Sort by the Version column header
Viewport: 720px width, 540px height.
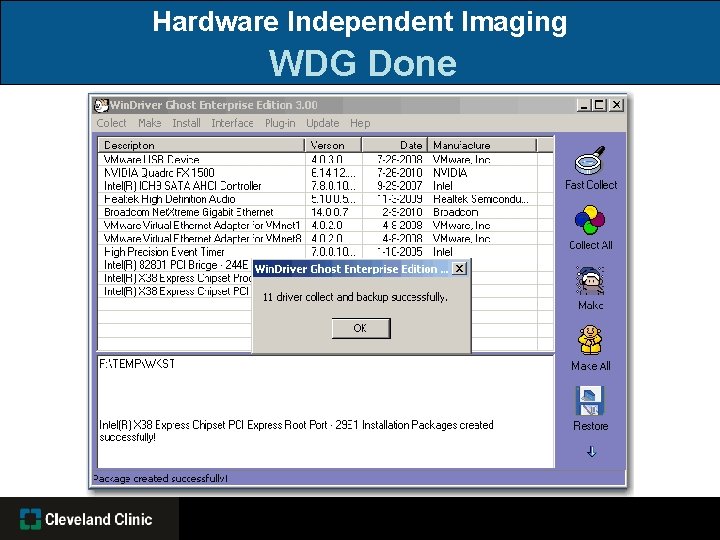[333, 145]
